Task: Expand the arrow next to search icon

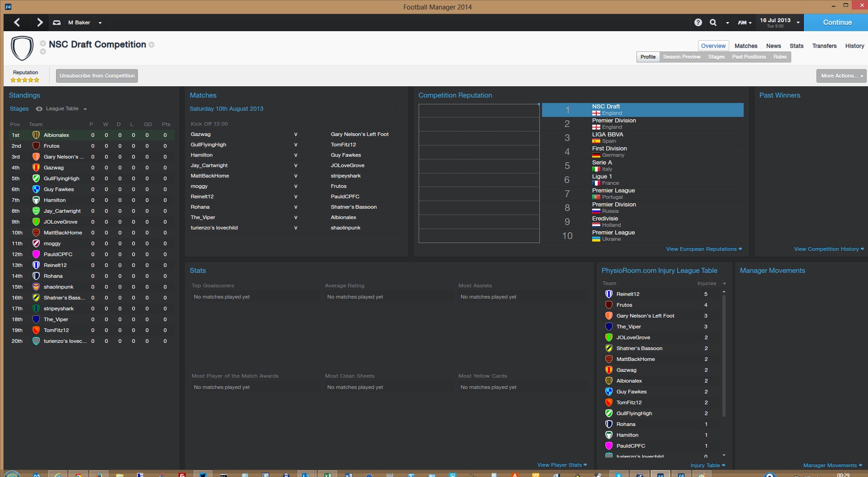Action: pyautogui.click(x=727, y=23)
